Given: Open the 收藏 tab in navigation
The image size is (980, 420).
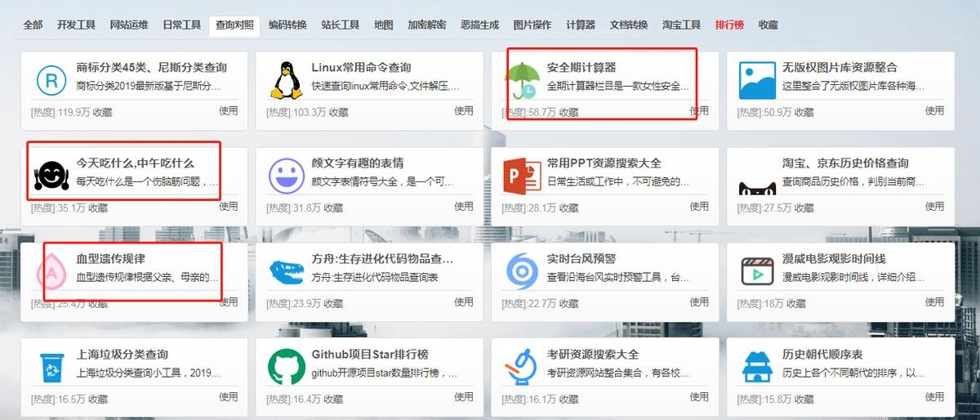Looking at the screenshot, I should click(768, 25).
